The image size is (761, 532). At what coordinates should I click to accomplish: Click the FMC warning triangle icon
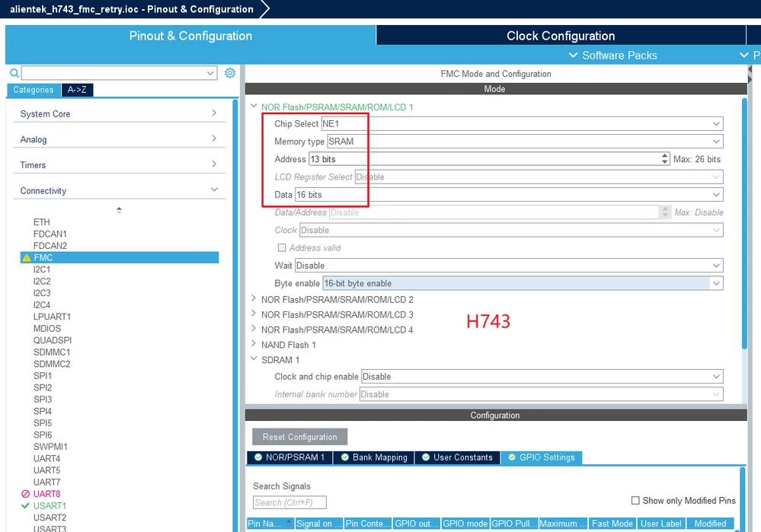point(26,258)
